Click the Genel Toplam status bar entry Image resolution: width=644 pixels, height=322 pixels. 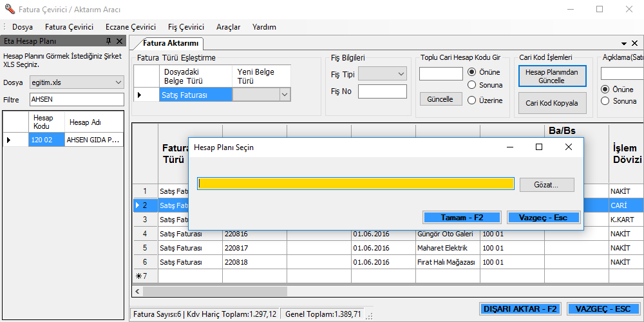point(323,315)
